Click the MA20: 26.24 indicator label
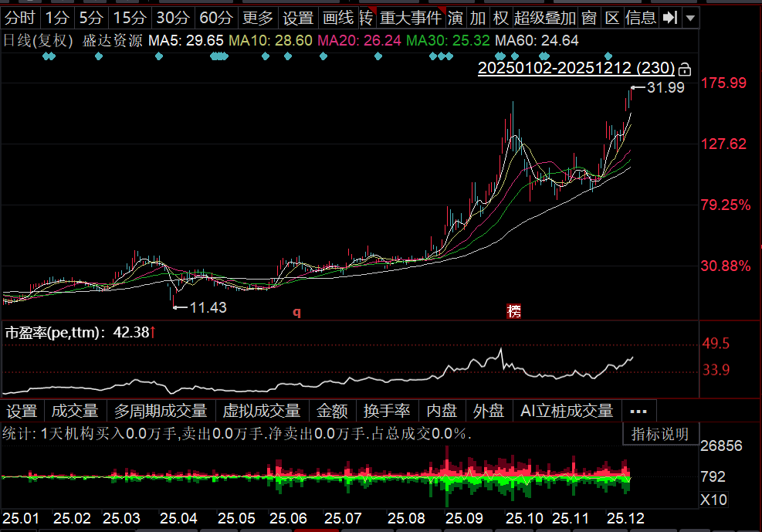Image resolution: width=762 pixels, height=532 pixels. tap(360, 41)
